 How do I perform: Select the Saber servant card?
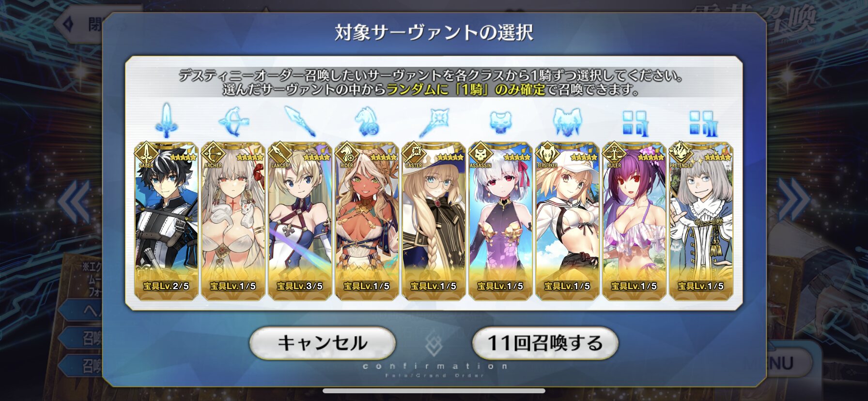point(166,221)
